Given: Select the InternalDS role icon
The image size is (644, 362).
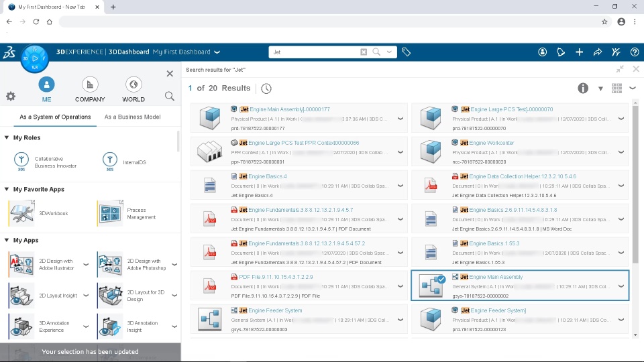Looking at the screenshot, I should (x=109, y=162).
